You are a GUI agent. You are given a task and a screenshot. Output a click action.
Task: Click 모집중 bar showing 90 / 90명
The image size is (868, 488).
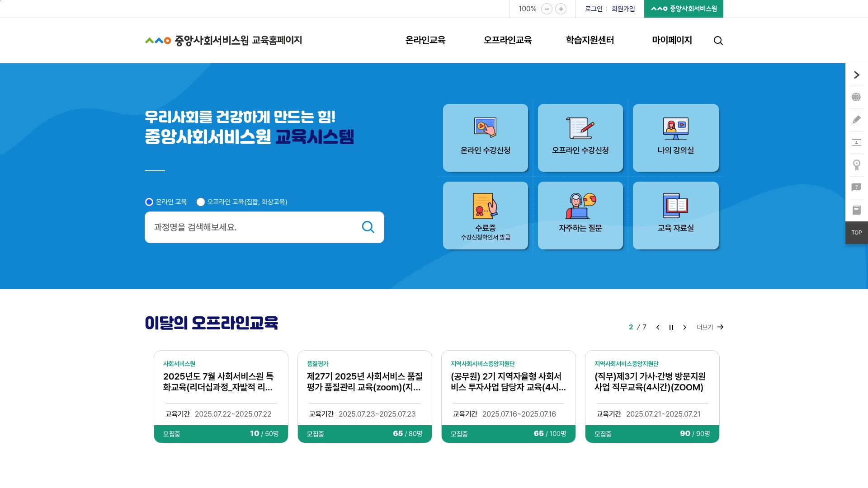pos(652,434)
